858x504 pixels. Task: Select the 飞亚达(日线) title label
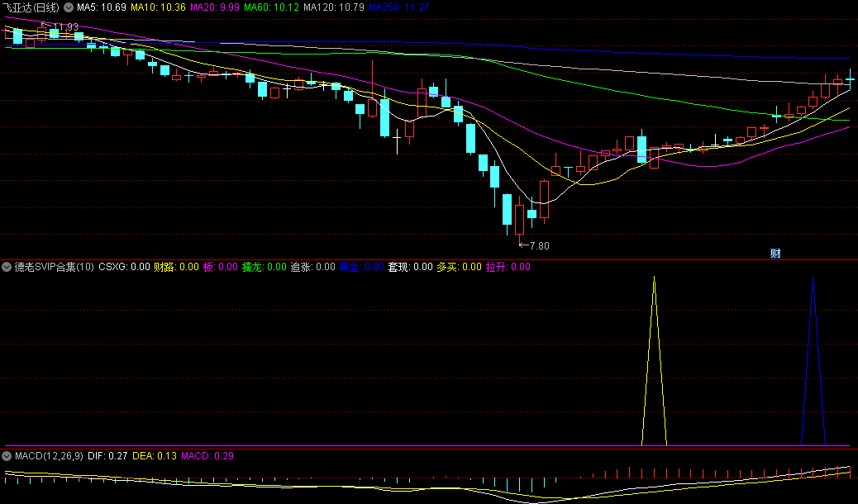pos(30,7)
